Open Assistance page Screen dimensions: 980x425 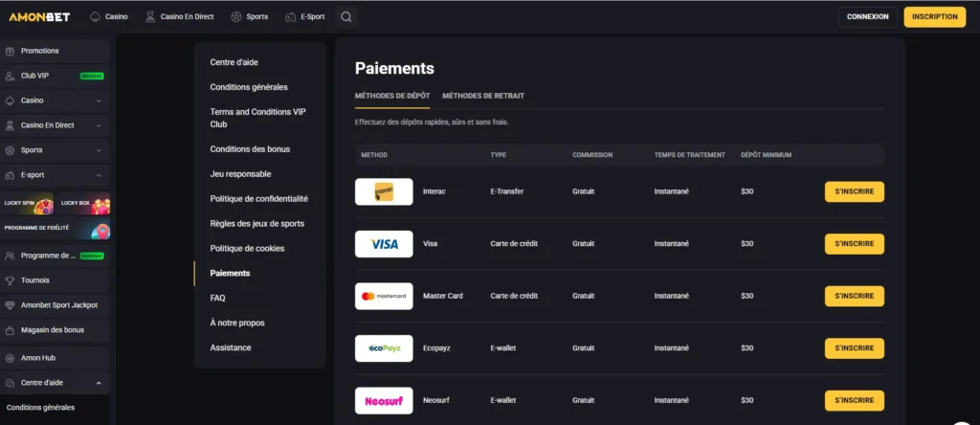[231, 347]
